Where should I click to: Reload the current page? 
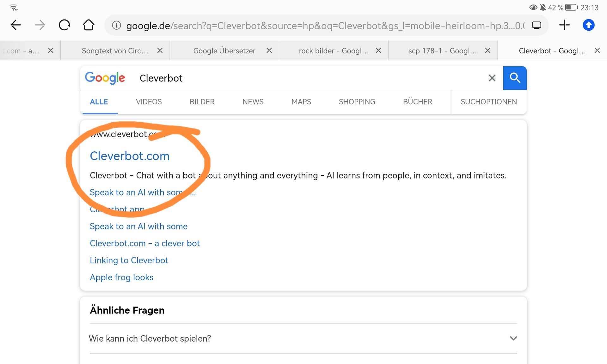64,25
